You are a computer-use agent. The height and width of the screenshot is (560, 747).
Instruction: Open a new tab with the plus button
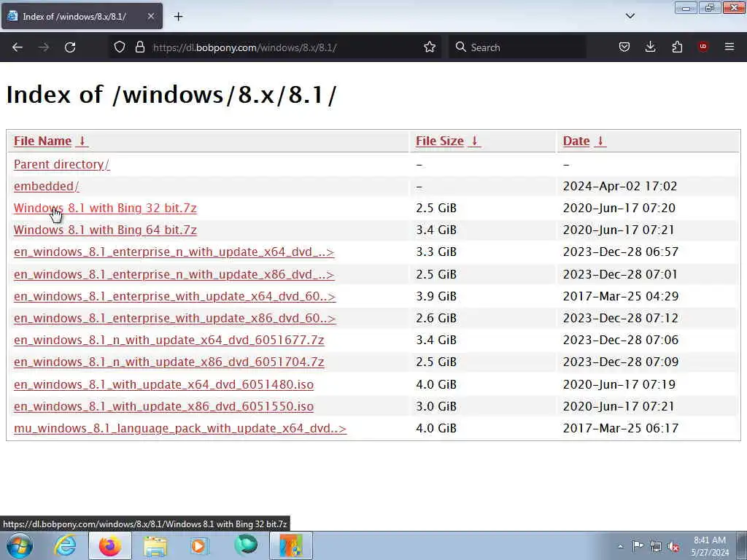[178, 17]
